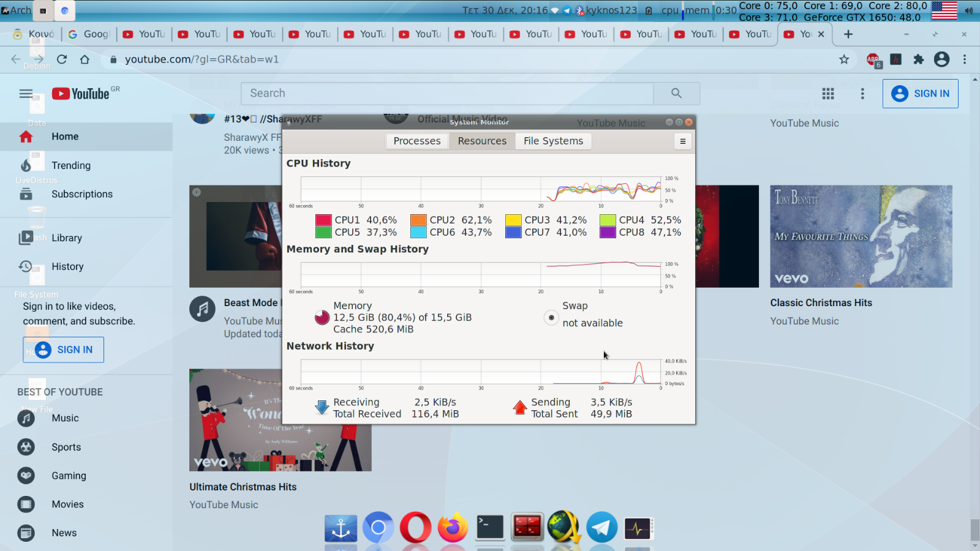Open Library in the sidebar
The height and width of the screenshot is (551, 980).
86,238
